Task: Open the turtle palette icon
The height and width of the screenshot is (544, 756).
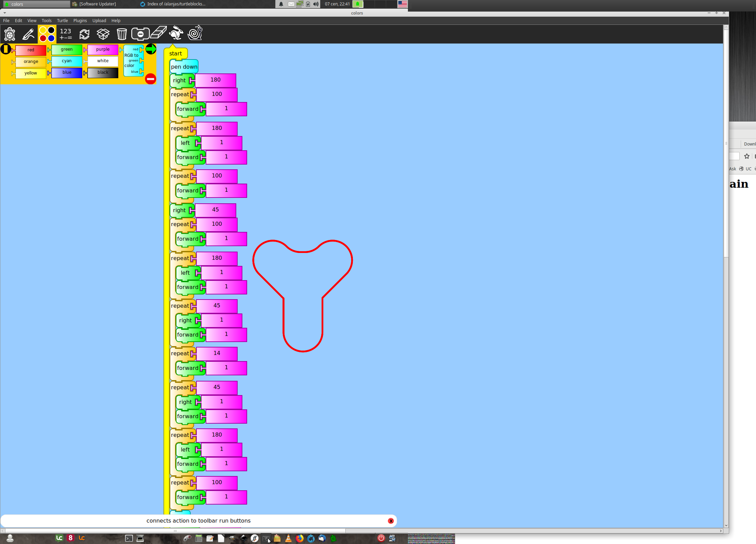Action: 10,34
